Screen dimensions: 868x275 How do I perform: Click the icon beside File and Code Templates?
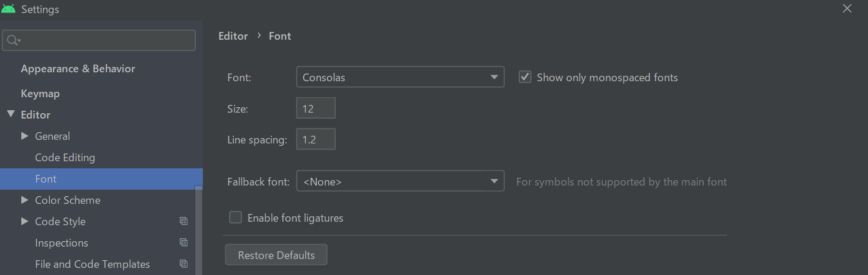pyautogui.click(x=184, y=264)
